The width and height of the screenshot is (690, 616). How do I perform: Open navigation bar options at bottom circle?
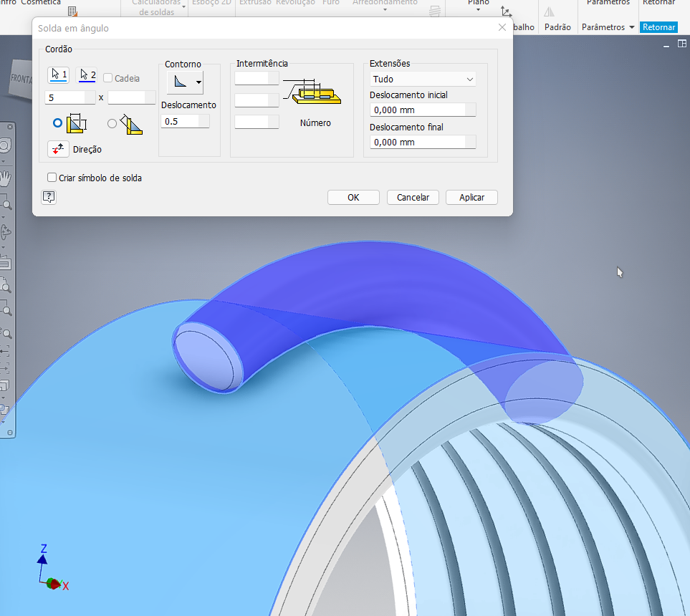(10, 433)
